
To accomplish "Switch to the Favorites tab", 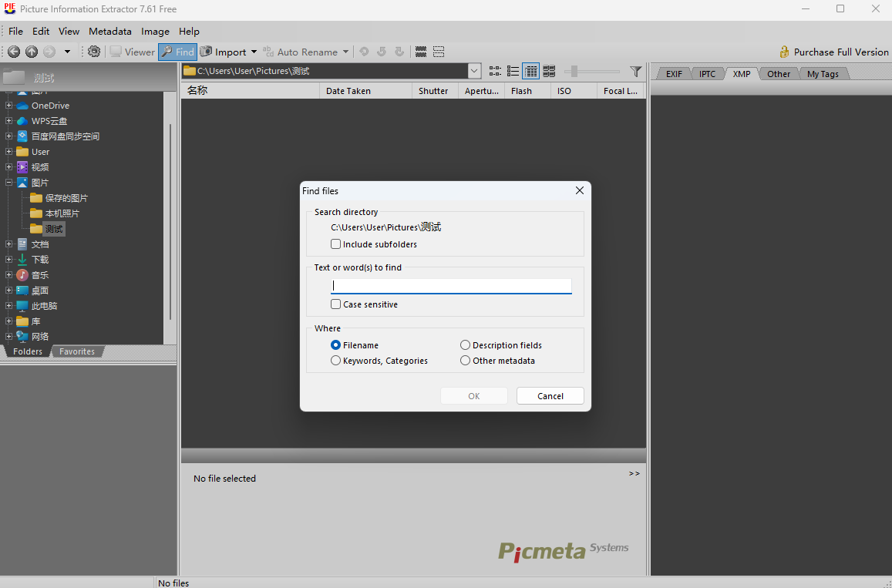I will click(77, 351).
